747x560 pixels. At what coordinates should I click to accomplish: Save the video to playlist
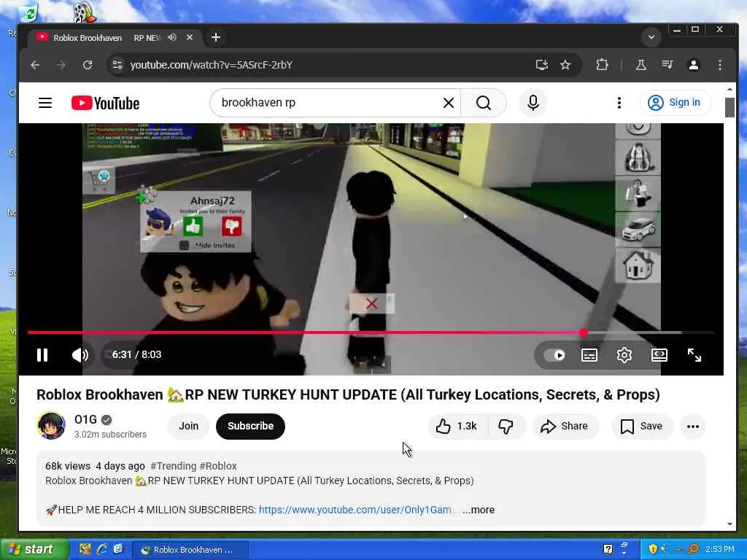642,426
